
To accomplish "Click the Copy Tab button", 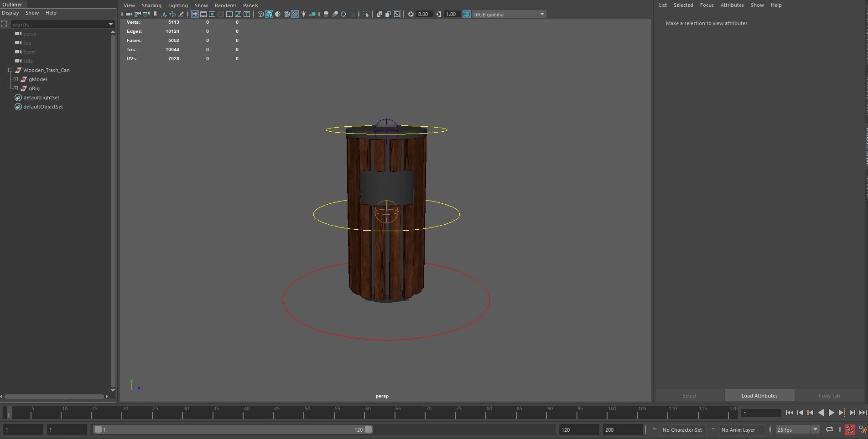I will point(829,396).
